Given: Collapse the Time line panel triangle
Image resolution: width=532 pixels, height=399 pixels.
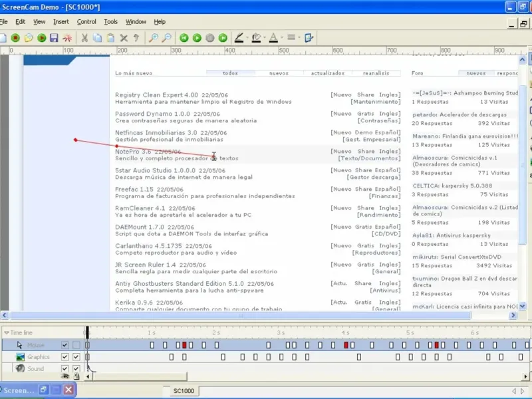Looking at the screenshot, I should click(6, 333).
